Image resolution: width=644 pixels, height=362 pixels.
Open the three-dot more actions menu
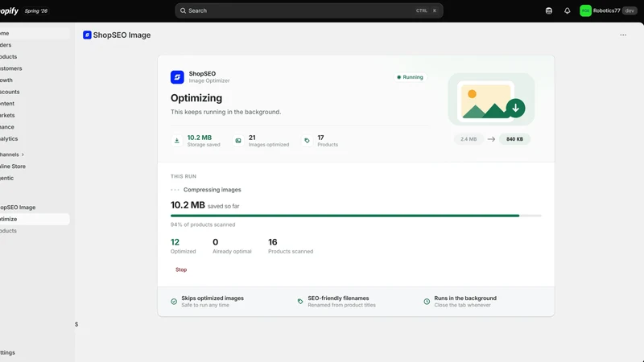click(623, 35)
